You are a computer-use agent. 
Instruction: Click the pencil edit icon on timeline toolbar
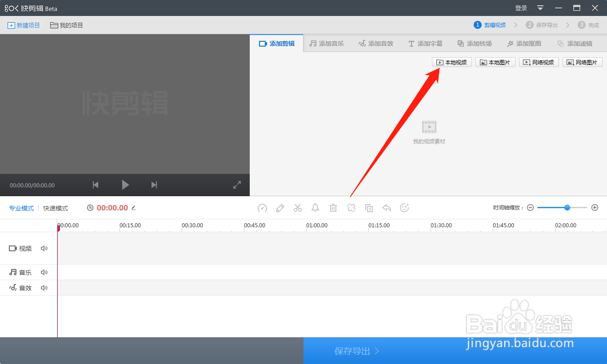pyautogui.click(x=280, y=207)
